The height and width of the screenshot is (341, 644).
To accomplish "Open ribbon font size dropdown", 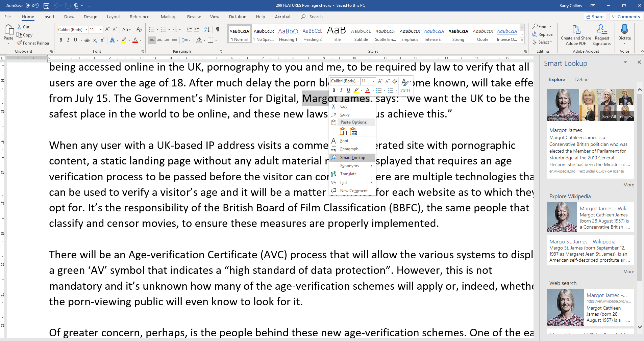I will point(101,30).
